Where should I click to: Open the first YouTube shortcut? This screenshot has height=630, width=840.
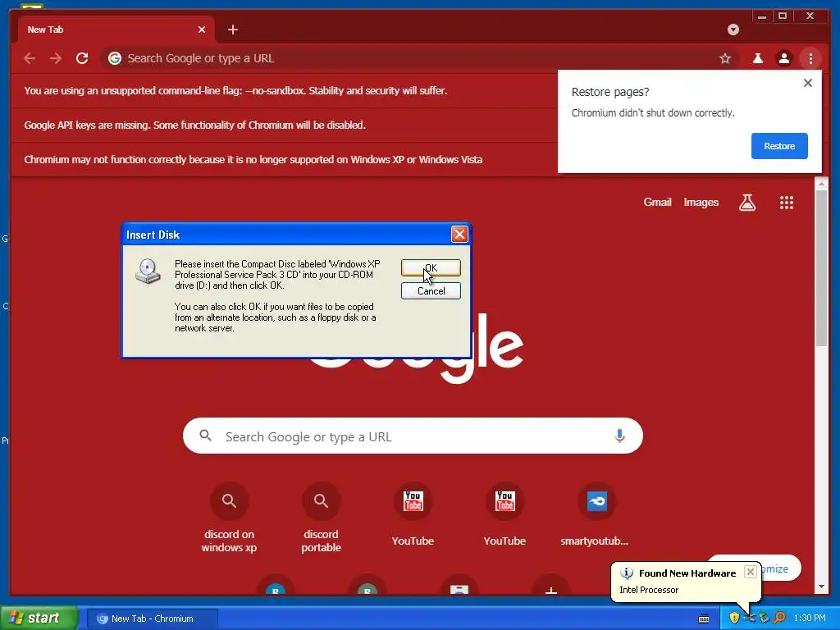(x=413, y=515)
